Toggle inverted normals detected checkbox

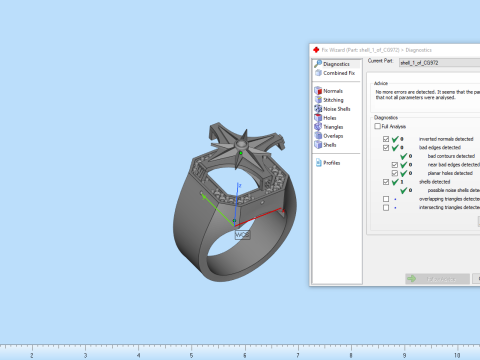(386, 139)
